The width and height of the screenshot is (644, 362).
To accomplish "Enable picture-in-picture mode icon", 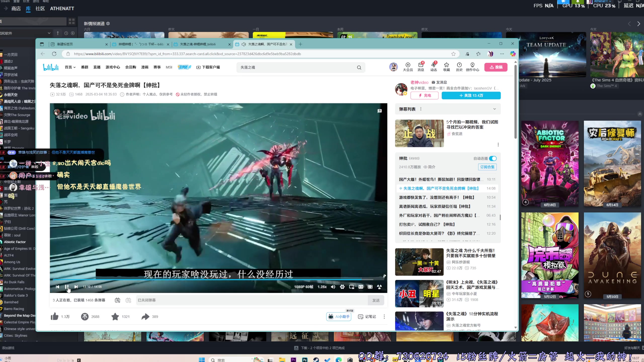I will pyautogui.click(x=351, y=287).
